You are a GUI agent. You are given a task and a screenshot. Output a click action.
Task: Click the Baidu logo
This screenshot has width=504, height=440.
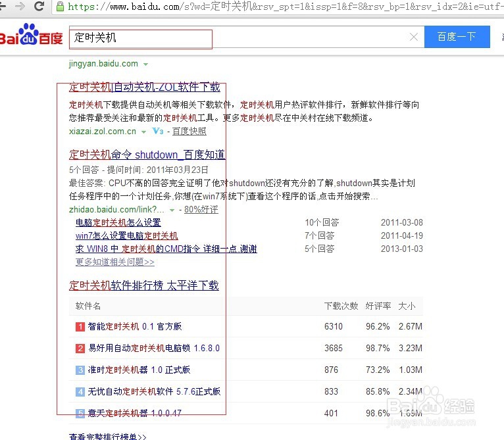tap(31, 34)
